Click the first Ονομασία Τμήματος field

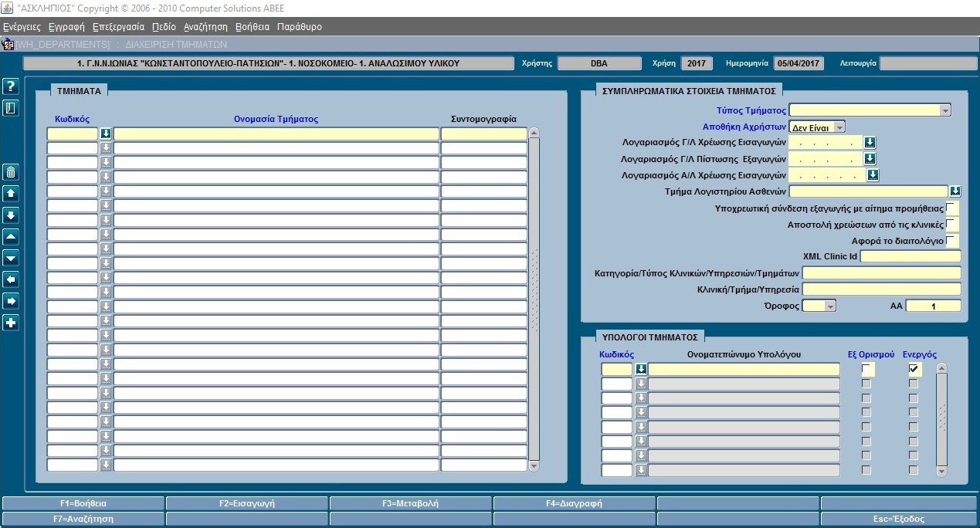click(x=276, y=134)
